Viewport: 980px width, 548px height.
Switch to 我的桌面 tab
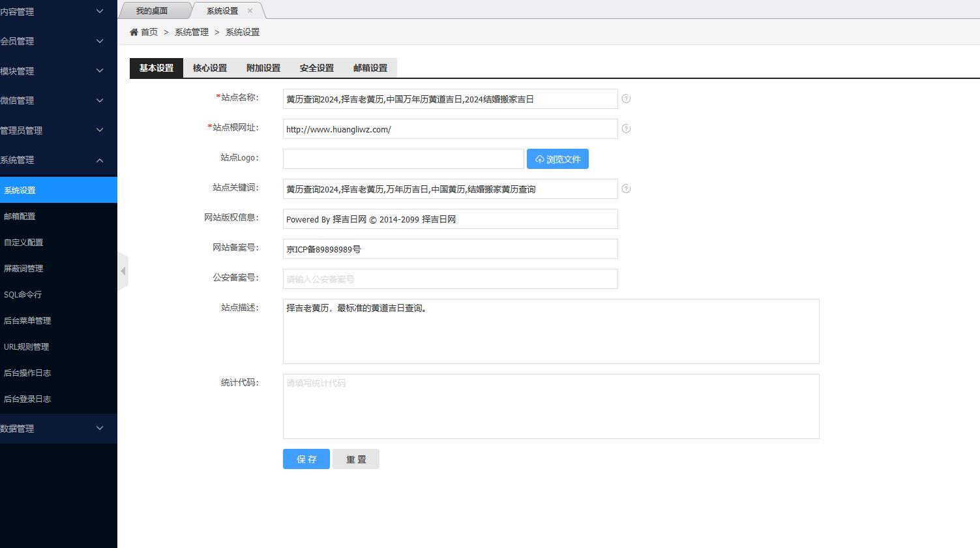tap(152, 11)
